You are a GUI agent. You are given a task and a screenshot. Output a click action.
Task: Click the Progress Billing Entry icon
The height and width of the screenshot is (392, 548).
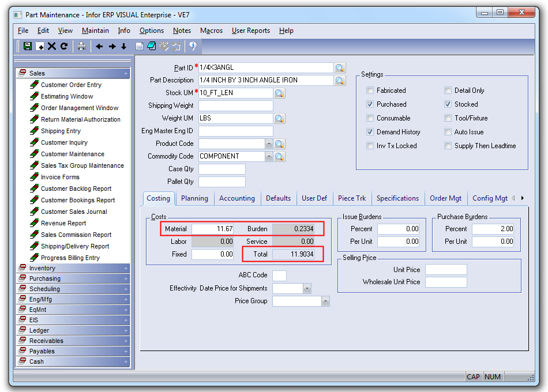click(x=34, y=258)
